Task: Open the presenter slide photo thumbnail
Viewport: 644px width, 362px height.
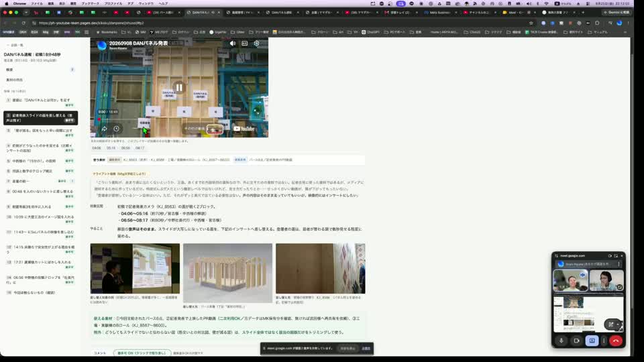Action: click(x=135, y=268)
